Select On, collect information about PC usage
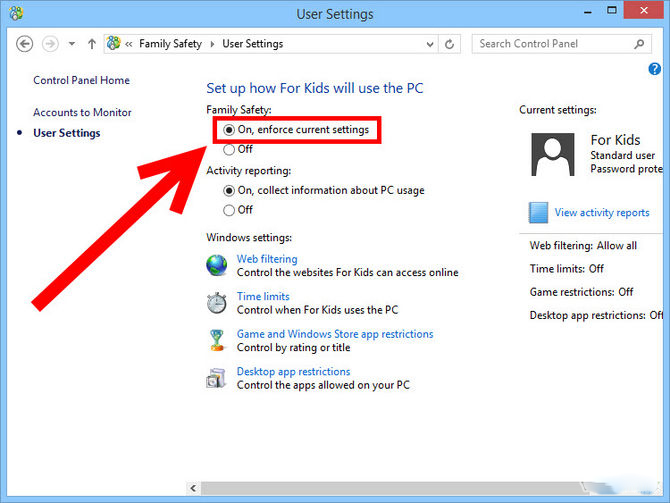The image size is (670, 503). tap(324, 190)
